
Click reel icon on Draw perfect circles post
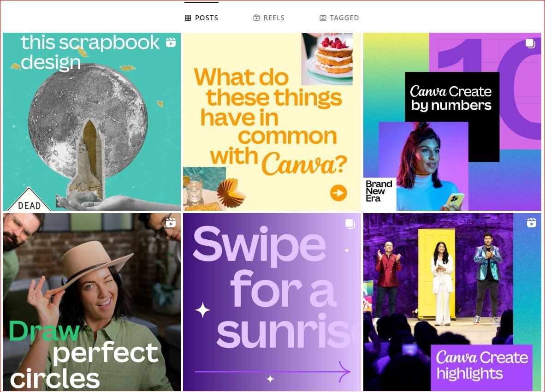(x=170, y=223)
